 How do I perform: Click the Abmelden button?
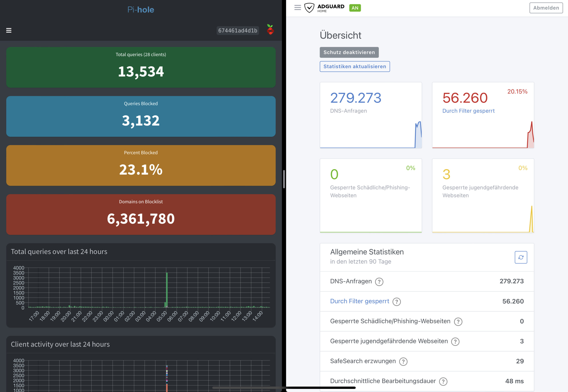(546, 8)
